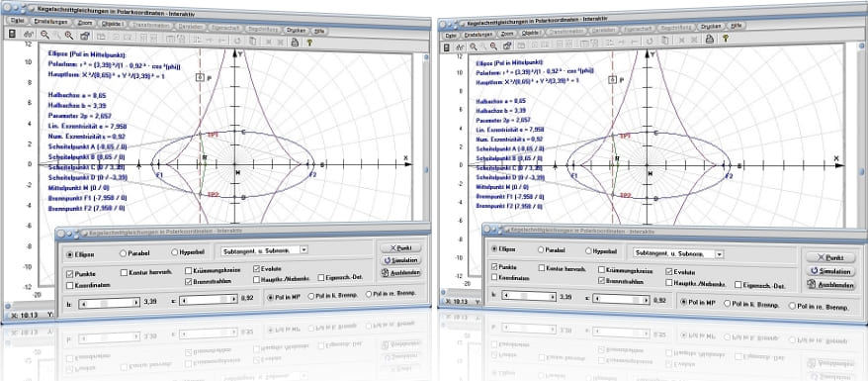The height and width of the screenshot is (381, 868).
Task: Uncheck the Evolute checkbox in left panel
Action: point(257,268)
